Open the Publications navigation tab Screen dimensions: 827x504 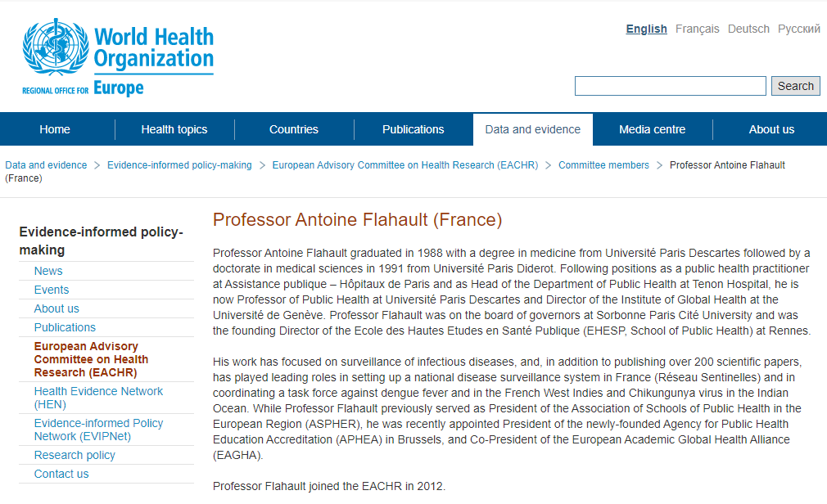(413, 130)
